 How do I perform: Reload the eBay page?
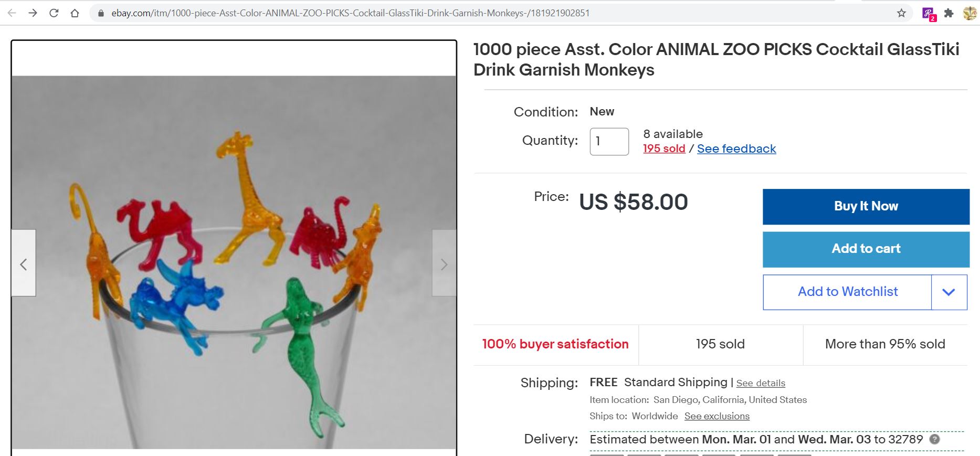54,13
